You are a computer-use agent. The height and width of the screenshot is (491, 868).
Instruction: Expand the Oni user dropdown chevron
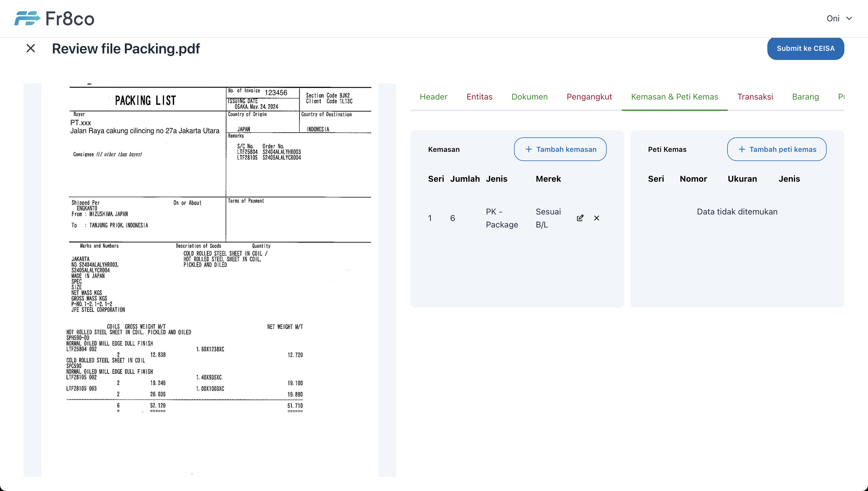[849, 18]
